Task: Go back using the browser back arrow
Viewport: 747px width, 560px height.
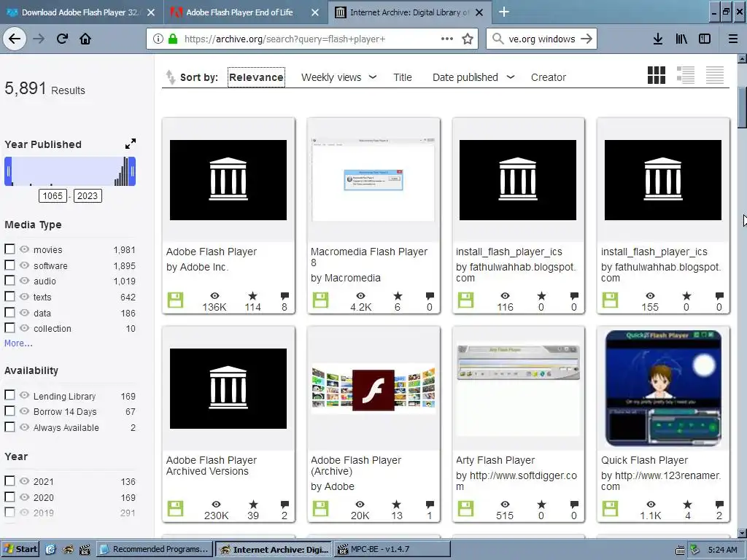Action: [15, 39]
